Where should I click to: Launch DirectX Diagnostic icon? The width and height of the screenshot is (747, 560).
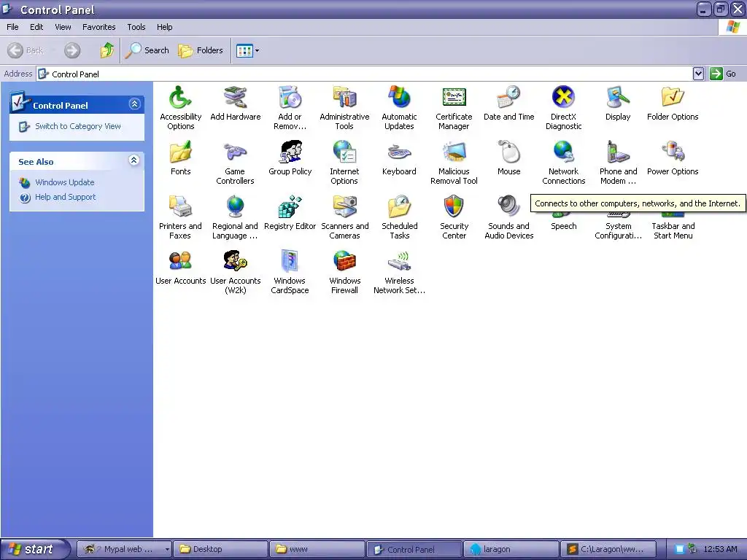(x=564, y=98)
